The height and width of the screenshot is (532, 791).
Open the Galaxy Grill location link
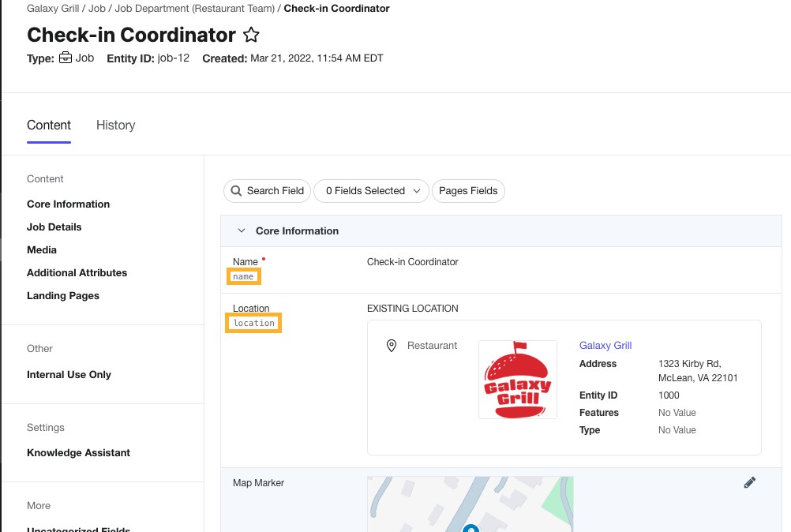click(x=605, y=345)
